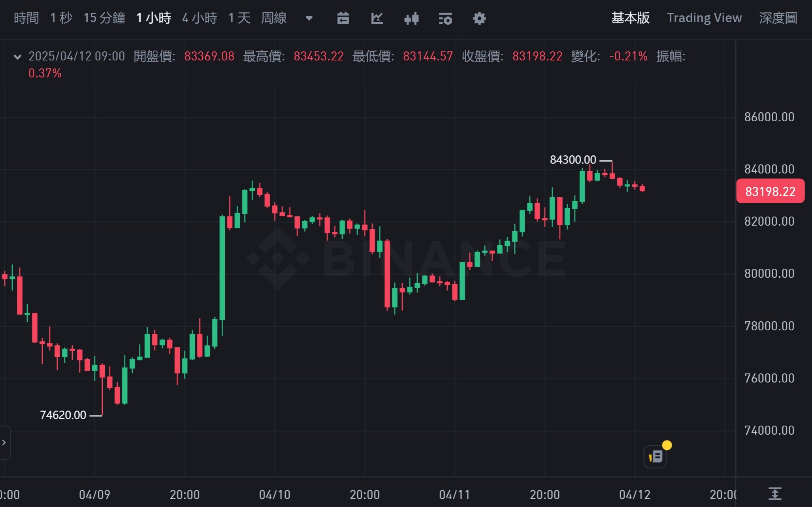Open the chart display list settings icon
Viewport: 812px width, 507px height.
445,18
